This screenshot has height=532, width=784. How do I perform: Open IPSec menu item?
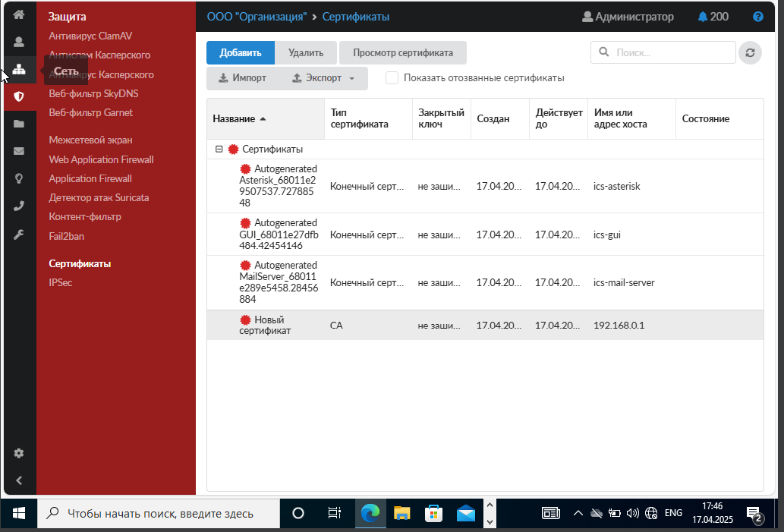point(61,282)
